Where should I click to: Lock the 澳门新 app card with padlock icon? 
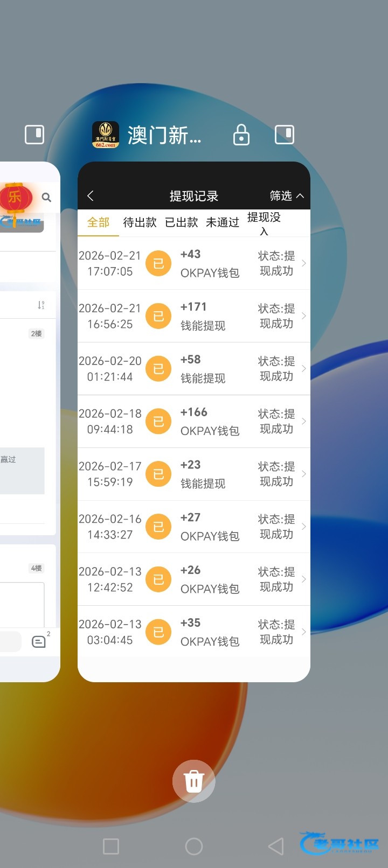[x=241, y=135]
